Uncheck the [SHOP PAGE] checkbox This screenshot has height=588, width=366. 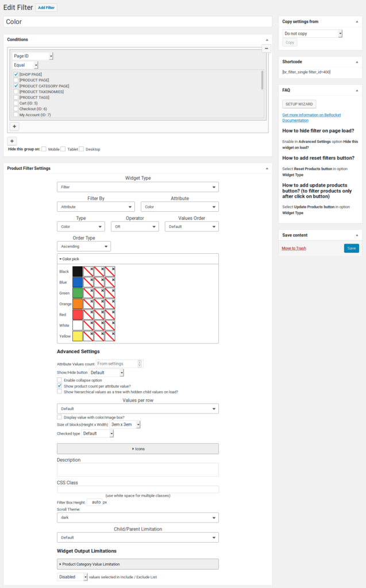16,75
